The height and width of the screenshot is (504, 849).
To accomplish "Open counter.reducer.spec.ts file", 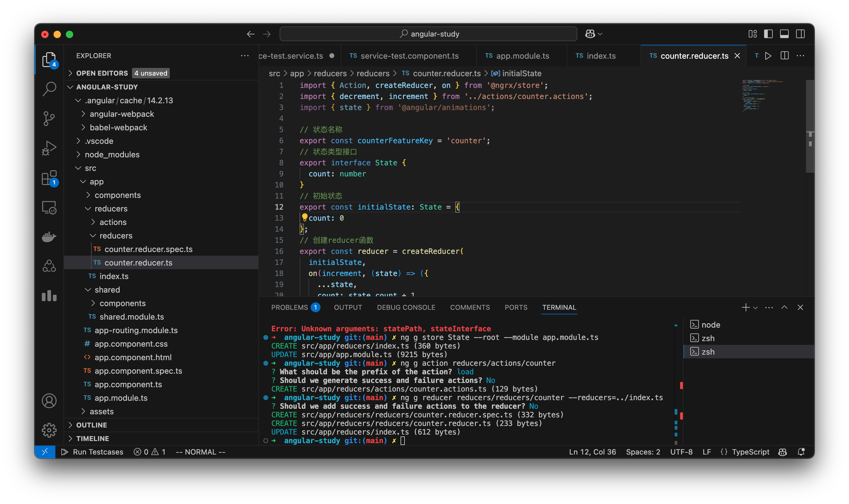I will coord(148,248).
